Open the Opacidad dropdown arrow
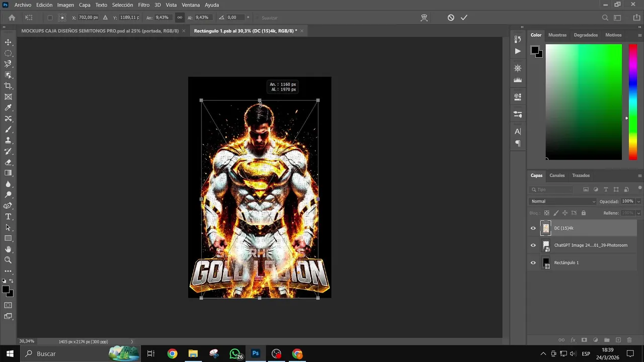The height and width of the screenshot is (362, 644). point(638,201)
